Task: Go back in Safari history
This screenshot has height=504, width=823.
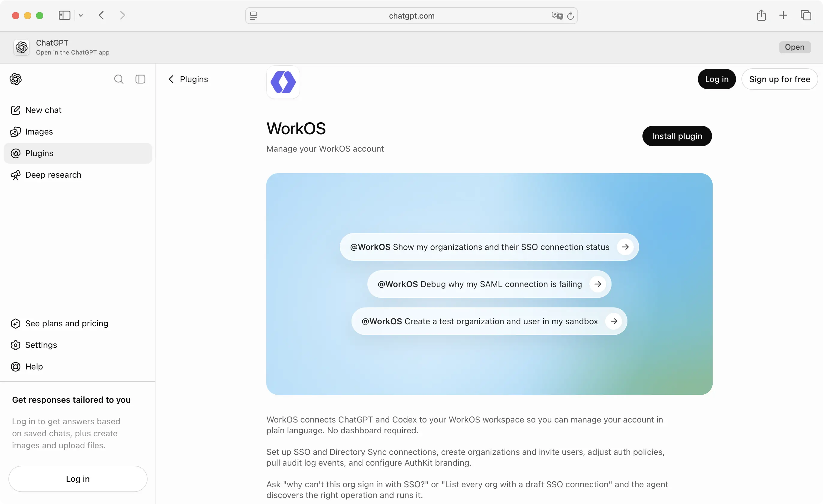Action: coord(101,15)
